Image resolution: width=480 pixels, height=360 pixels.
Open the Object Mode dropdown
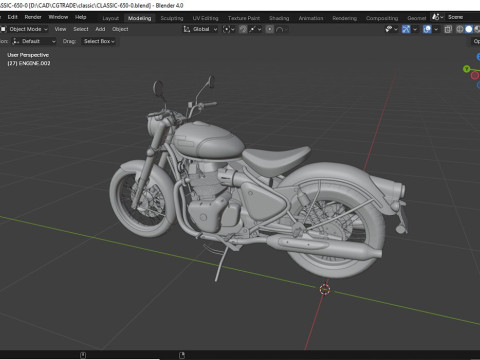(x=29, y=29)
